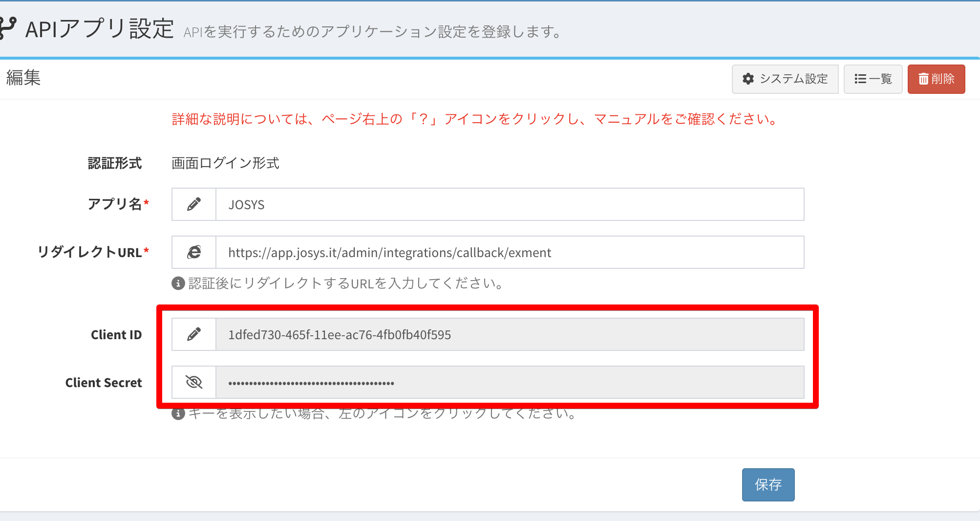Click the pencil icon beside Client ID

tap(194, 334)
